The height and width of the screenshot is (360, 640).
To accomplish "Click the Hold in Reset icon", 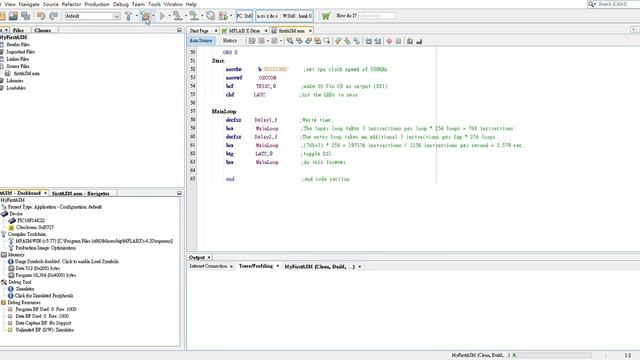I will pyautogui.click(x=210, y=16).
